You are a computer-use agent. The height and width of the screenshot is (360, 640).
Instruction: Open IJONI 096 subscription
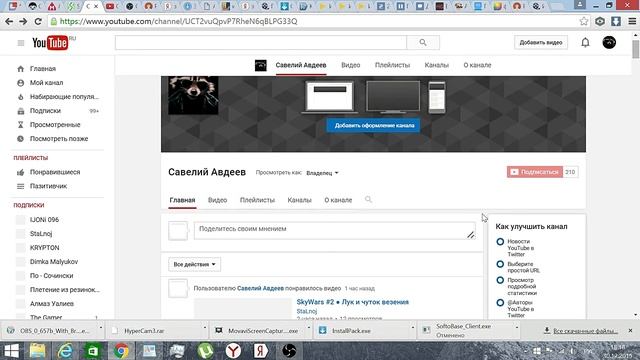(44, 220)
